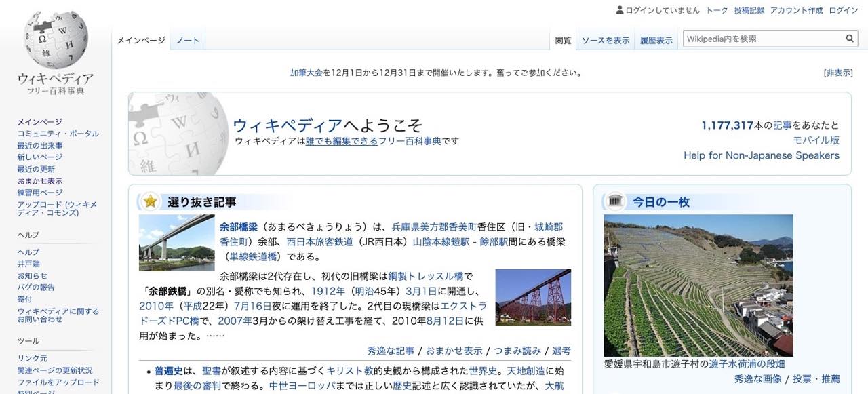The height and width of the screenshot is (394, 868).
Task: Click アカウント作成 to create an account
Action: (x=796, y=10)
